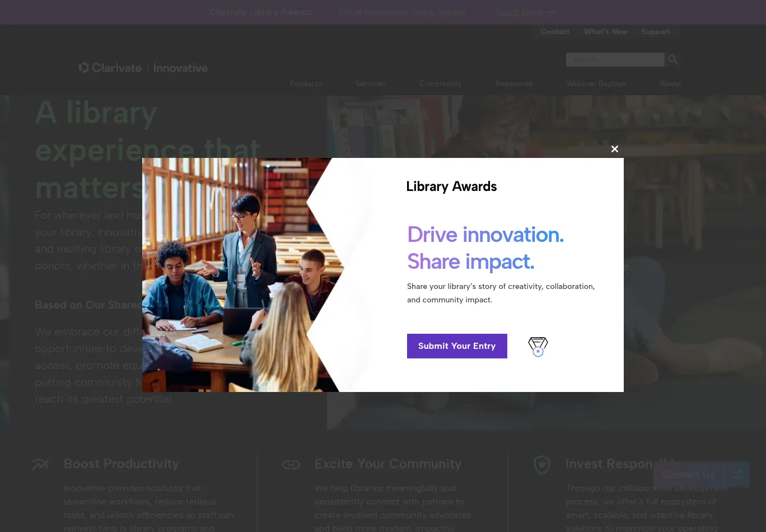
Task: Click the envelope icon beside Contact Us
Action: tap(737, 474)
